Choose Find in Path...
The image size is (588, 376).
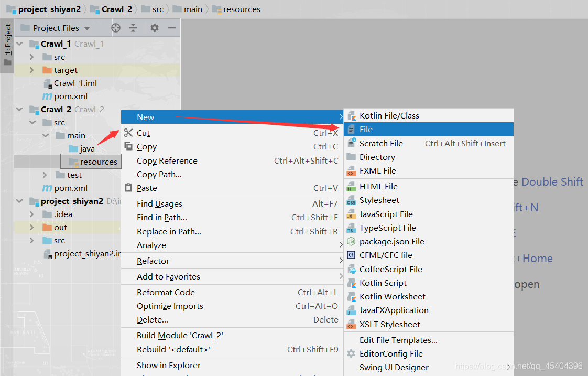(232, 218)
